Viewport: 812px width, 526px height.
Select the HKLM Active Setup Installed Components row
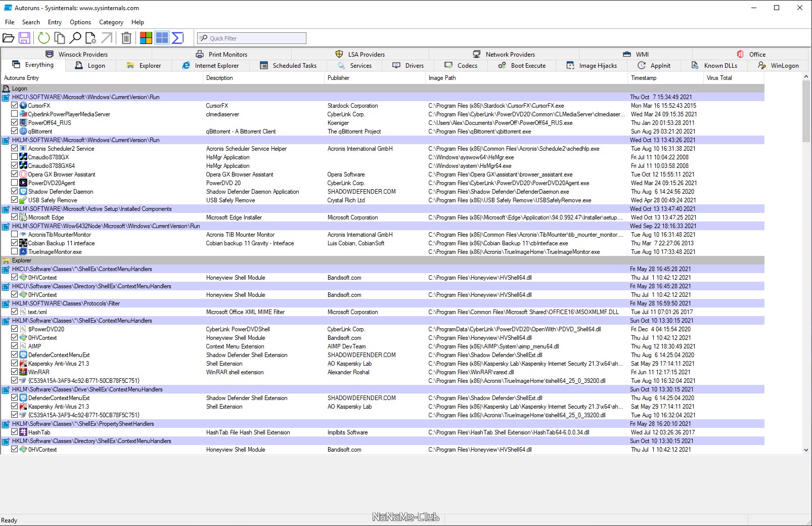(x=383, y=209)
